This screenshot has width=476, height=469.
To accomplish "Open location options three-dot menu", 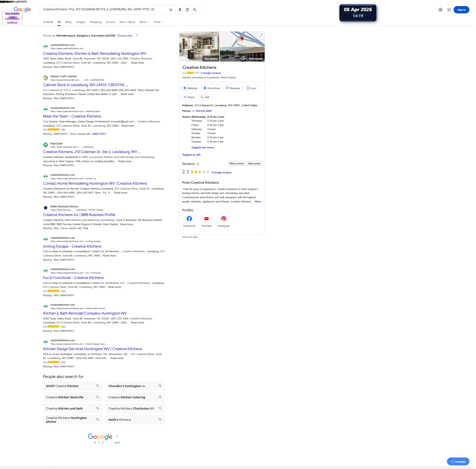I will tap(137, 35).
